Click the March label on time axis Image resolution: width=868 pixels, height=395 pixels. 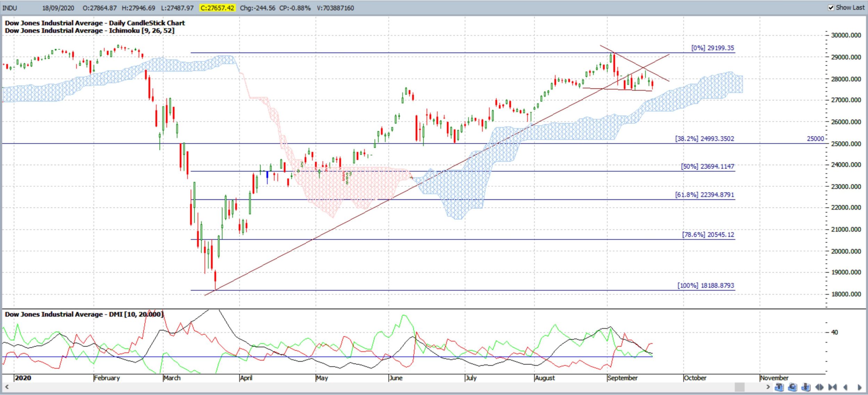tap(172, 378)
